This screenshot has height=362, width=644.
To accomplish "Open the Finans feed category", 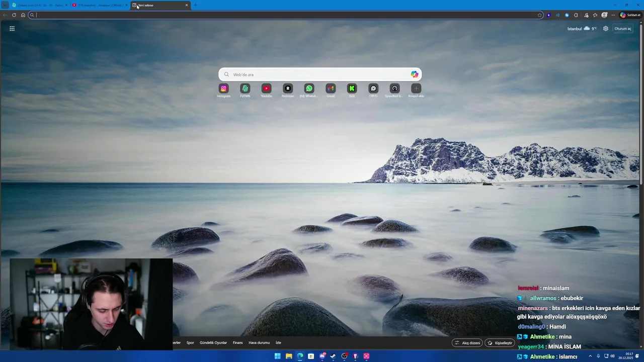I will (238, 343).
